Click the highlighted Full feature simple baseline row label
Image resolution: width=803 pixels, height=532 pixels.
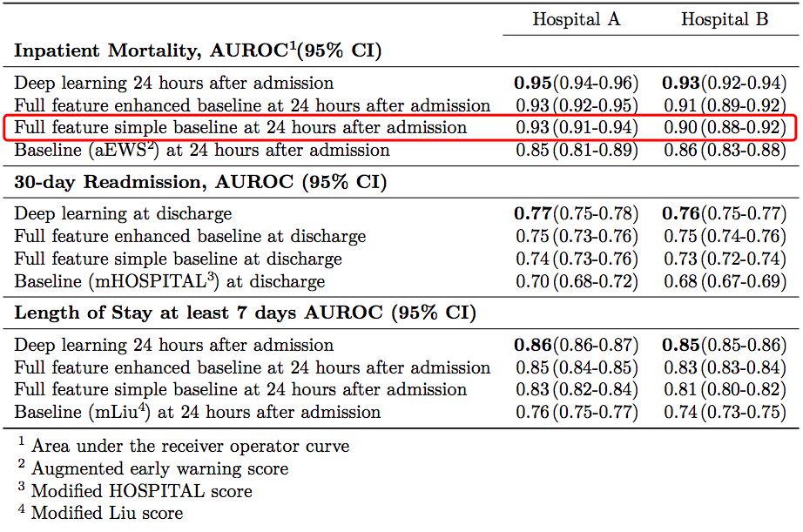240,128
